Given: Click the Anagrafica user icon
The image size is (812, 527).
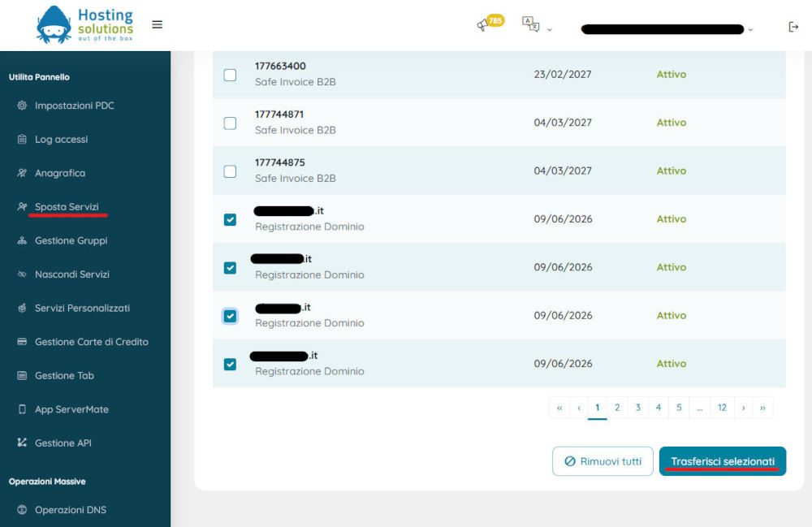Looking at the screenshot, I should coord(22,172).
